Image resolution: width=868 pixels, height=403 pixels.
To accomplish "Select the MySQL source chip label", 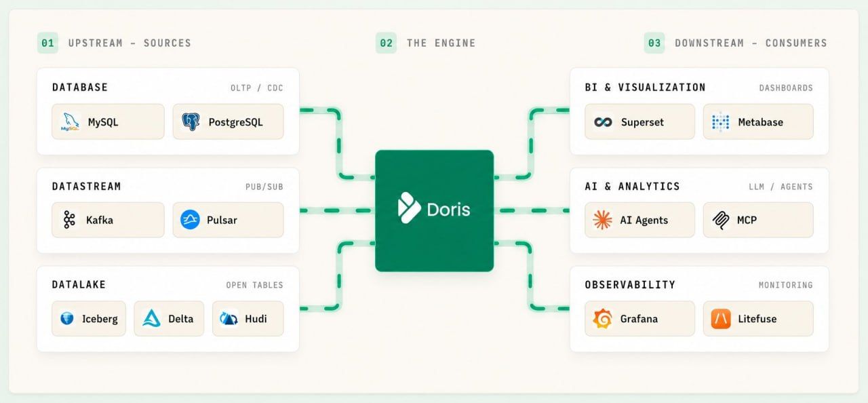I will (x=103, y=122).
